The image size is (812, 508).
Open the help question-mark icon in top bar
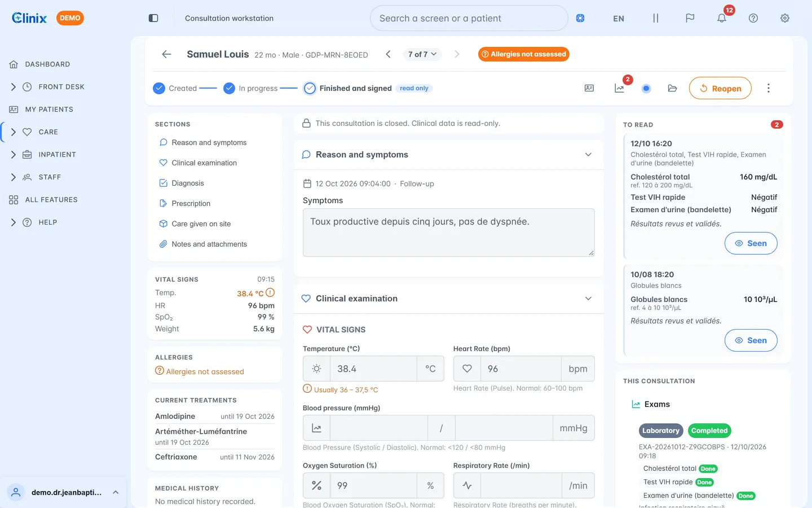[753, 18]
